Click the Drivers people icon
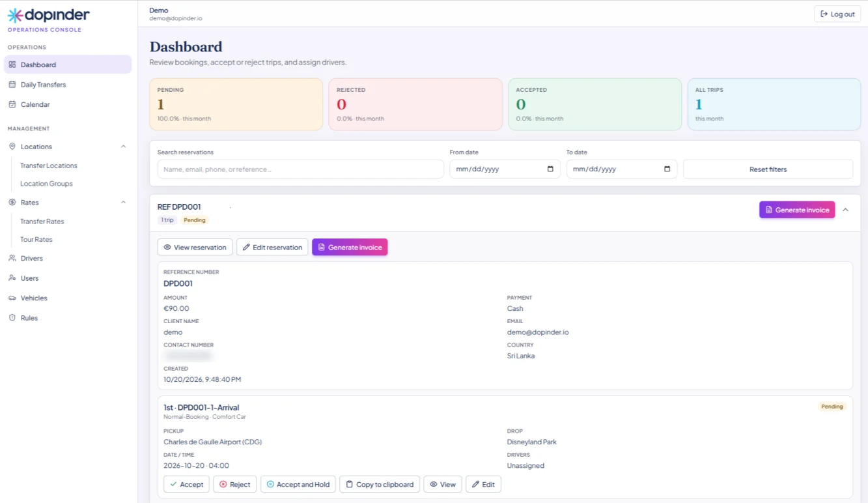This screenshot has width=868, height=503. click(x=12, y=258)
